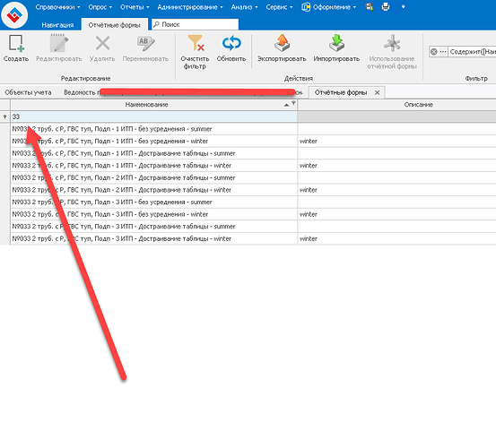The image size is (496, 448).
Task: Click the Экспортировать icon
Action: (282, 43)
